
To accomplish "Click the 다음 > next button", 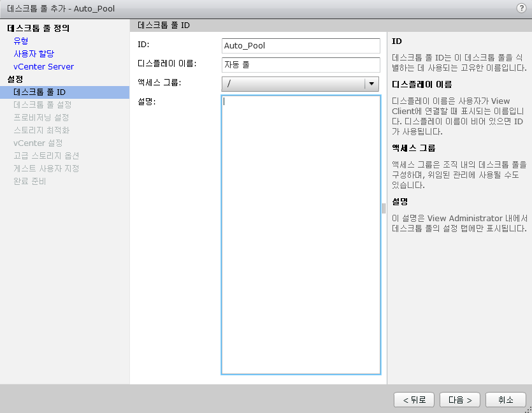I will (x=460, y=400).
